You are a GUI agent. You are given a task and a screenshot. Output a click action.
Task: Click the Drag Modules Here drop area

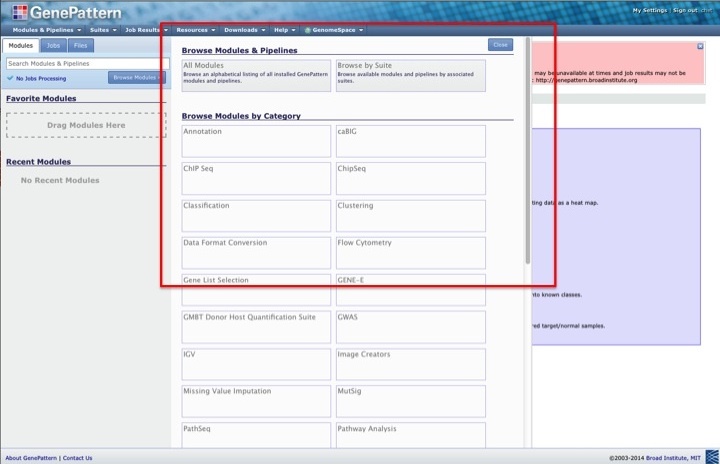tap(86, 125)
